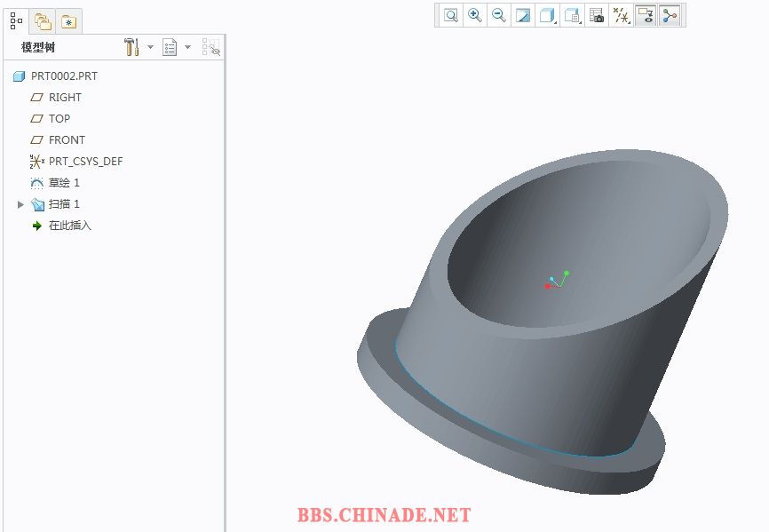
Task: Switch to the Model Tree tab
Action: 17,20
